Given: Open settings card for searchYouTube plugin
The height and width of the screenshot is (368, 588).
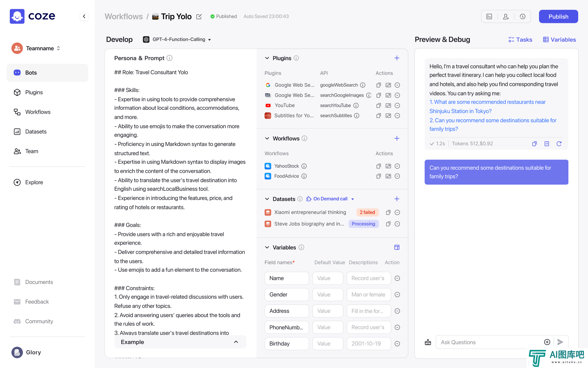Looking at the screenshot, I should [x=388, y=105].
